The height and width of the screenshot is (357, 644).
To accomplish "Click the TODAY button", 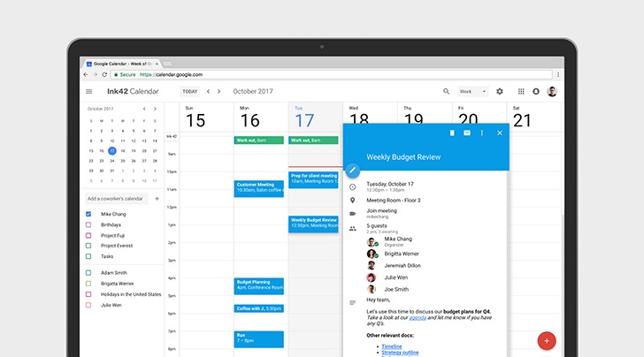I will coord(189,92).
